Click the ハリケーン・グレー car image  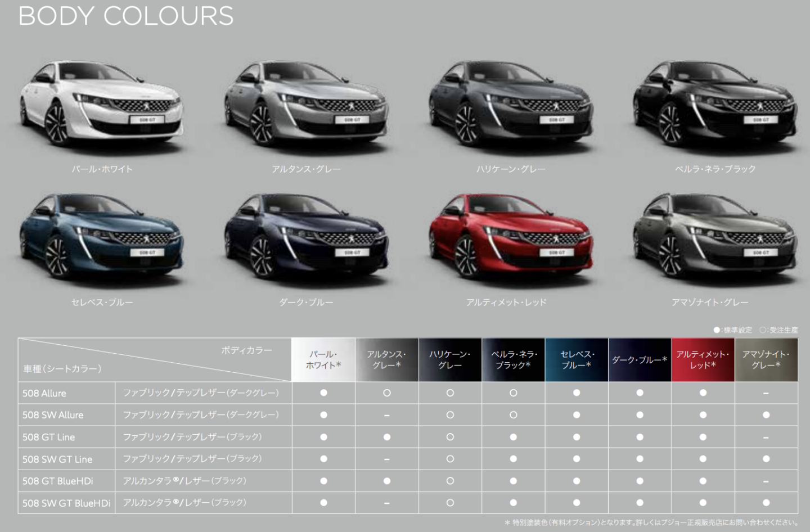(x=510, y=103)
